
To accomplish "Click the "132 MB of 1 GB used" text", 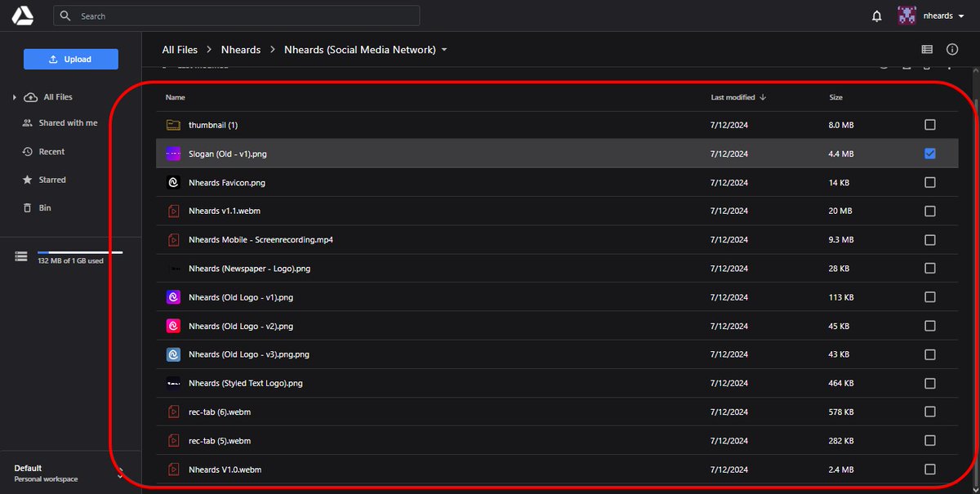I will tap(70, 261).
